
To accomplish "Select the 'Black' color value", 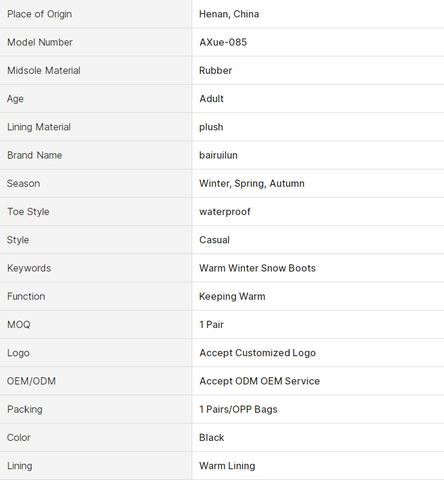I will click(x=211, y=438).
